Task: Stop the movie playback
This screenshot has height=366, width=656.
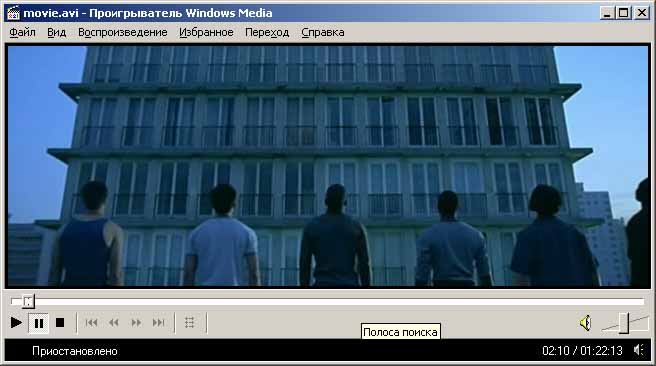Action: click(x=60, y=323)
